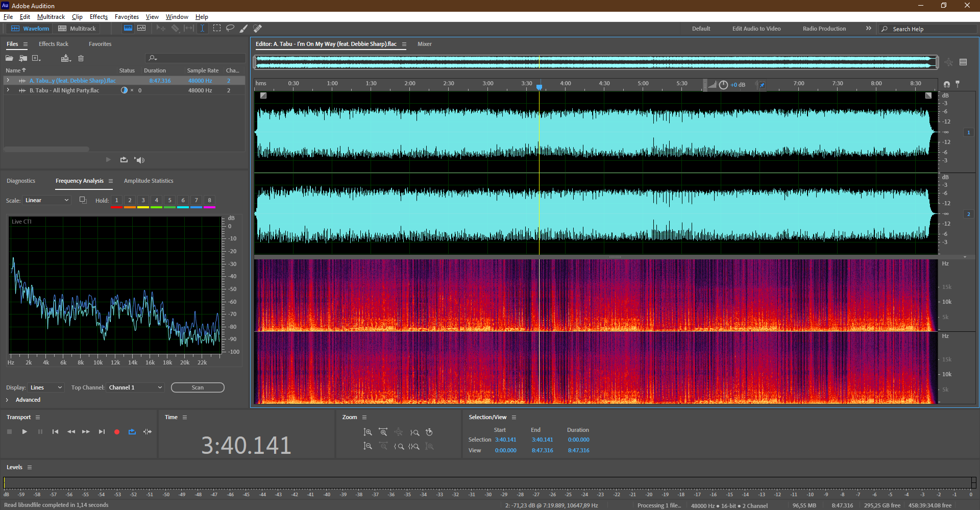The height and width of the screenshot is (510, 980).
Task: Enable Hold button 5 with green bar
Action: (x=169, y=201)
